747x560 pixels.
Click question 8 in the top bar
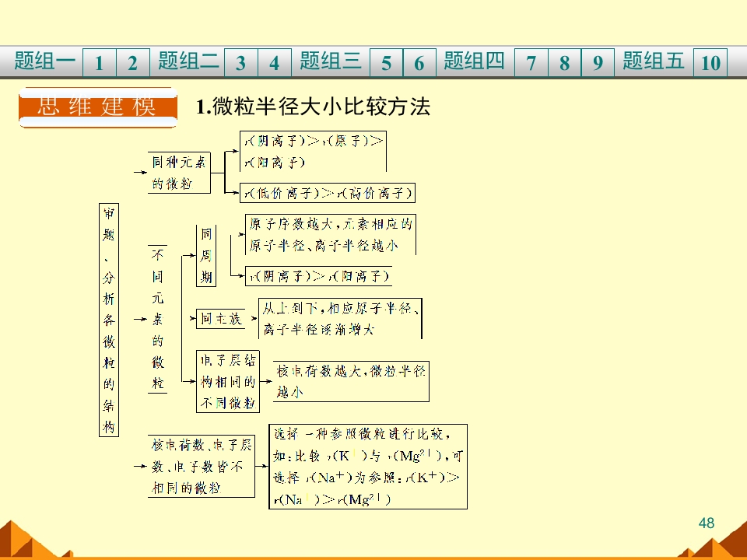coord(565,62)
